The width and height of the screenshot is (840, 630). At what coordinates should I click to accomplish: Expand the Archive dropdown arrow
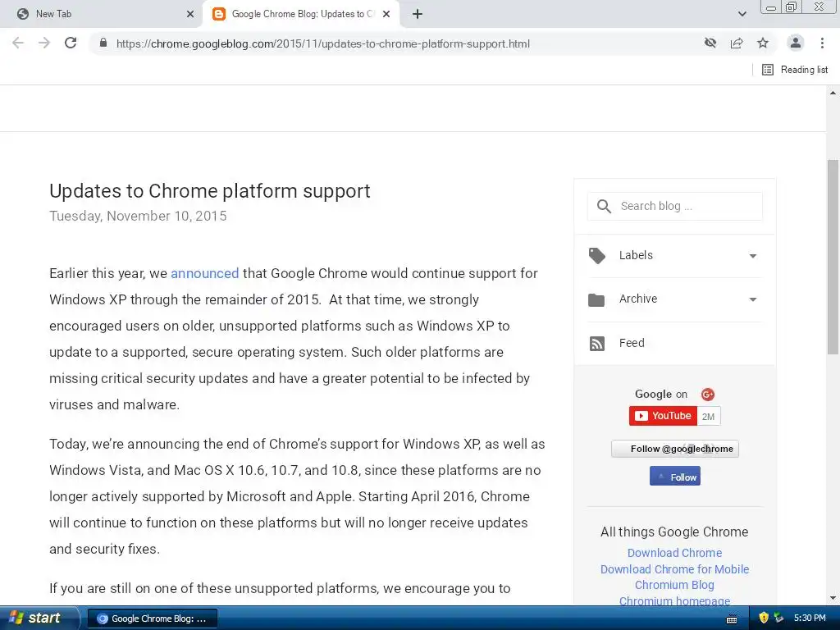point(753,299)
